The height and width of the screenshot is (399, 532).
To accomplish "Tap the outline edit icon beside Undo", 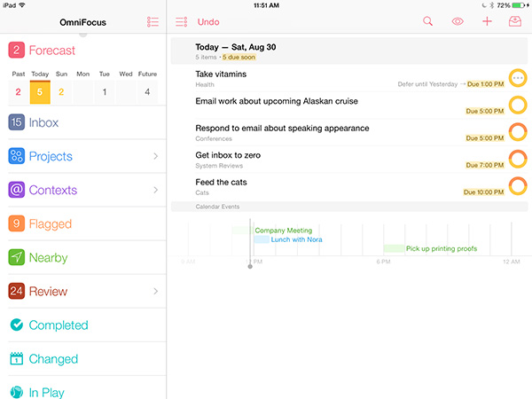I will (x=181, y=22).
